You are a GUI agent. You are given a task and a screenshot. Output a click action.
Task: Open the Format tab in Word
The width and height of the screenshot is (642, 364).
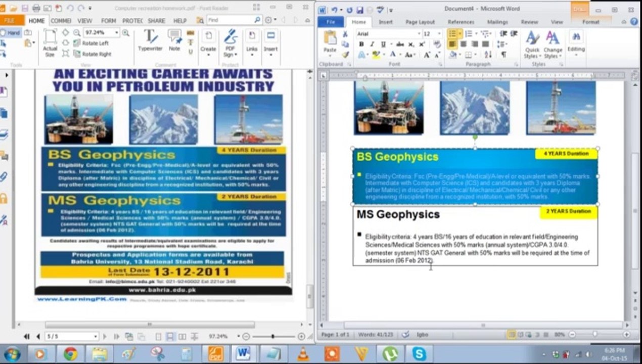point(590,22)
